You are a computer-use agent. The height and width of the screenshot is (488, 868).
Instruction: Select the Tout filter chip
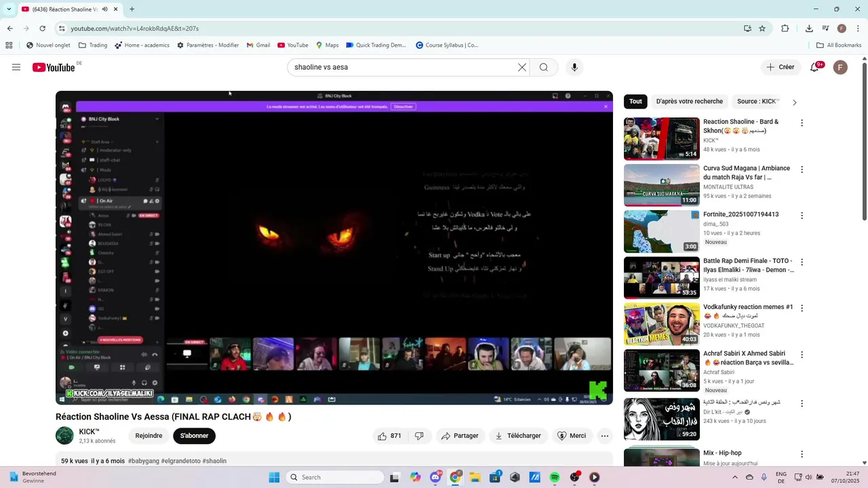[x=635, y=102]
